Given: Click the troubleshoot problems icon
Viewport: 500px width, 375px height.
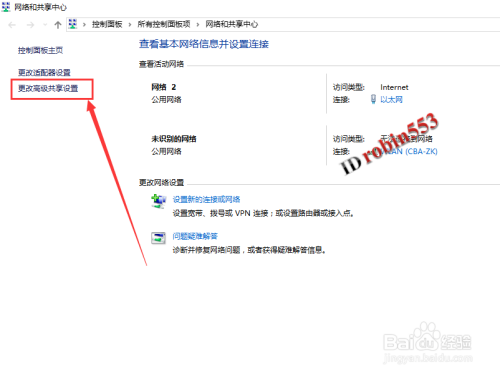Looking at the screenshot, I should point(158,238).
